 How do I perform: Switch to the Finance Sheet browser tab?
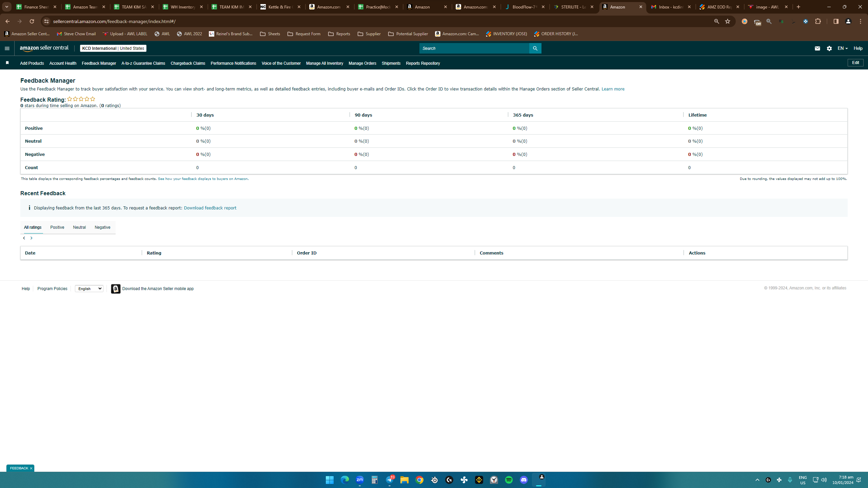(37, 7)
